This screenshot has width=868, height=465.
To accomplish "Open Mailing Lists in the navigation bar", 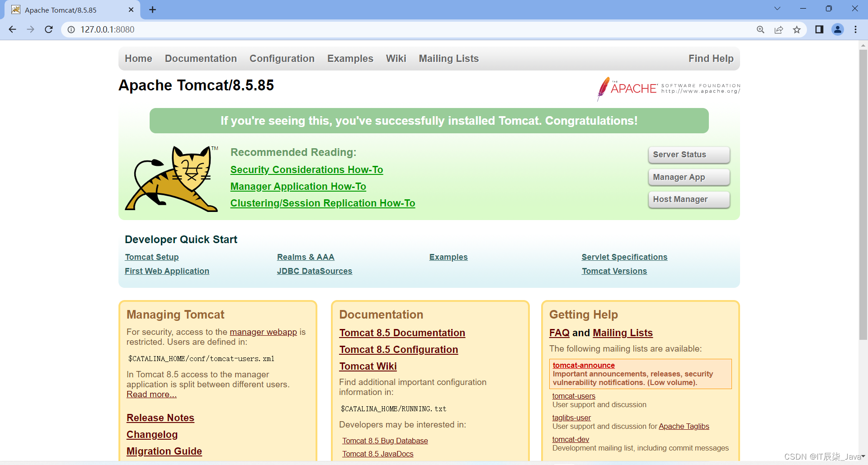I will pyautogui.click(x=448, y=59).
